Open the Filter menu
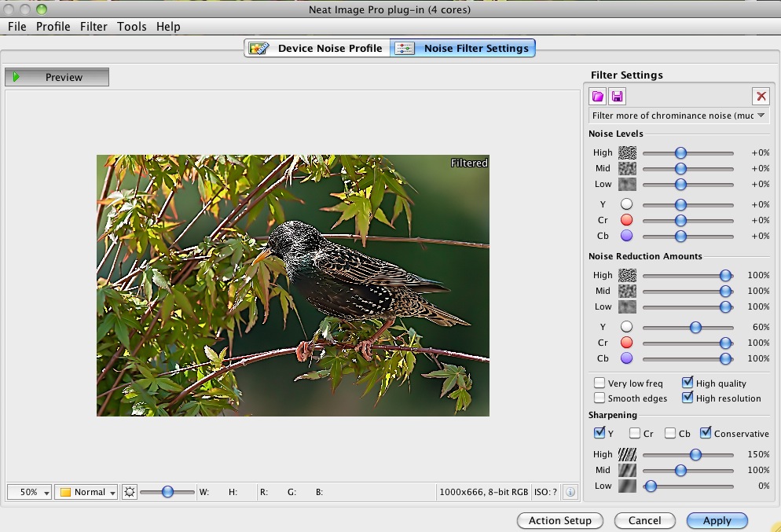 click(93, 27)
